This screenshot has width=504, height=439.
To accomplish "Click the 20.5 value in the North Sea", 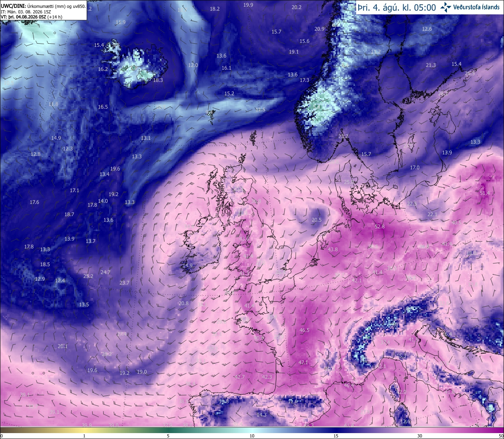I will (317, 220).
